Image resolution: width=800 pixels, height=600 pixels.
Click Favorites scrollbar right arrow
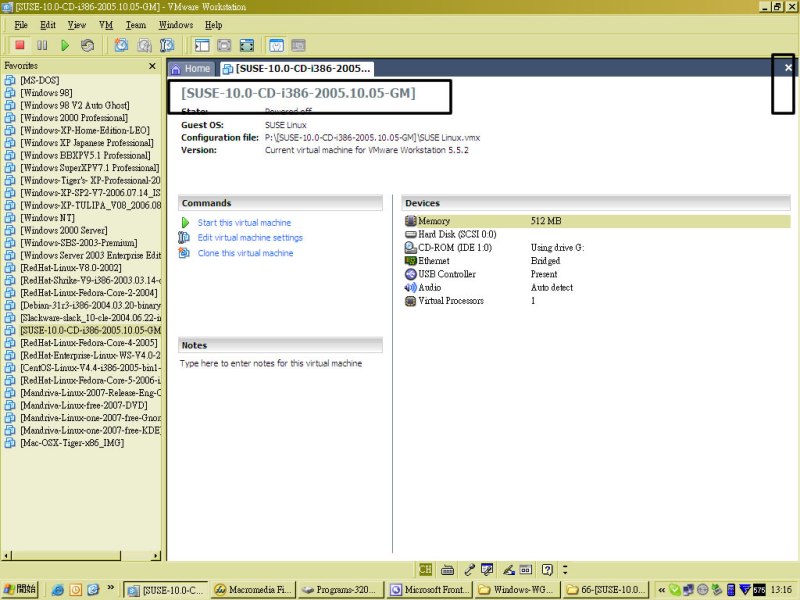(x=156, y=555)
